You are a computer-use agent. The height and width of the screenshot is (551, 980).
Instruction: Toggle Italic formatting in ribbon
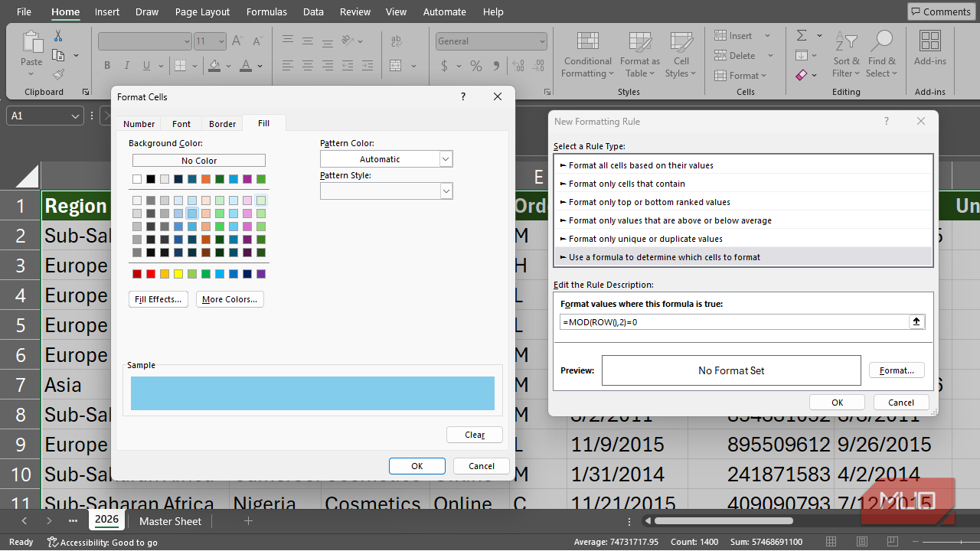point(128,66)
